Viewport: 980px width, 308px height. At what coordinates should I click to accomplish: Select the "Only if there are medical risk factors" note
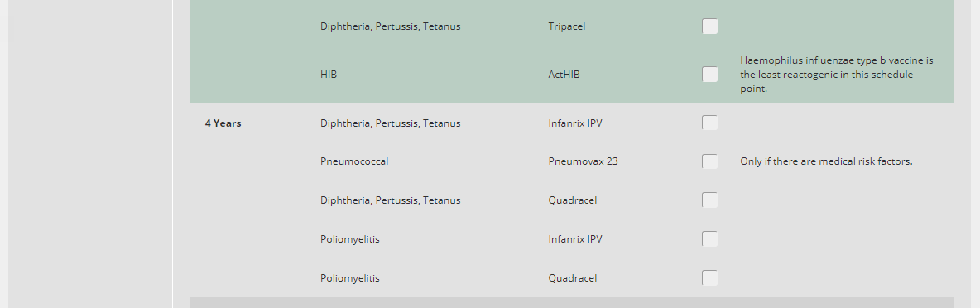point(826,161)
